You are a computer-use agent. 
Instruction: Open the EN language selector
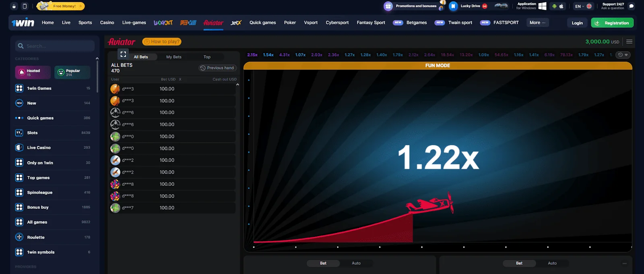583,6
